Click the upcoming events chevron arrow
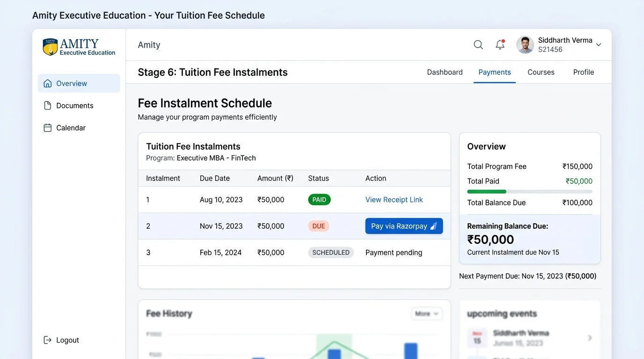Viewport: 644px width, 359px height. point(590,337)
